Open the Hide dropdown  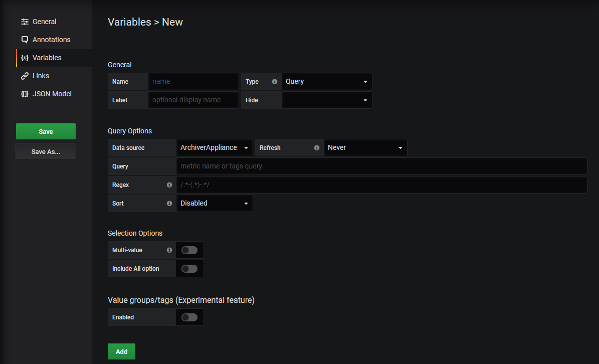pyautogui.click(x=326, y=100)
